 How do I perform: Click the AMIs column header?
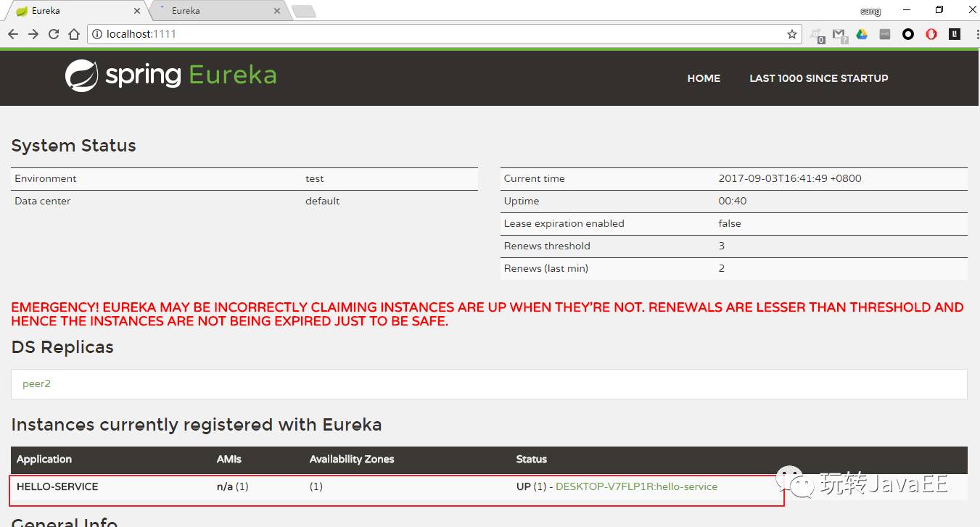[x=228, y=459]
